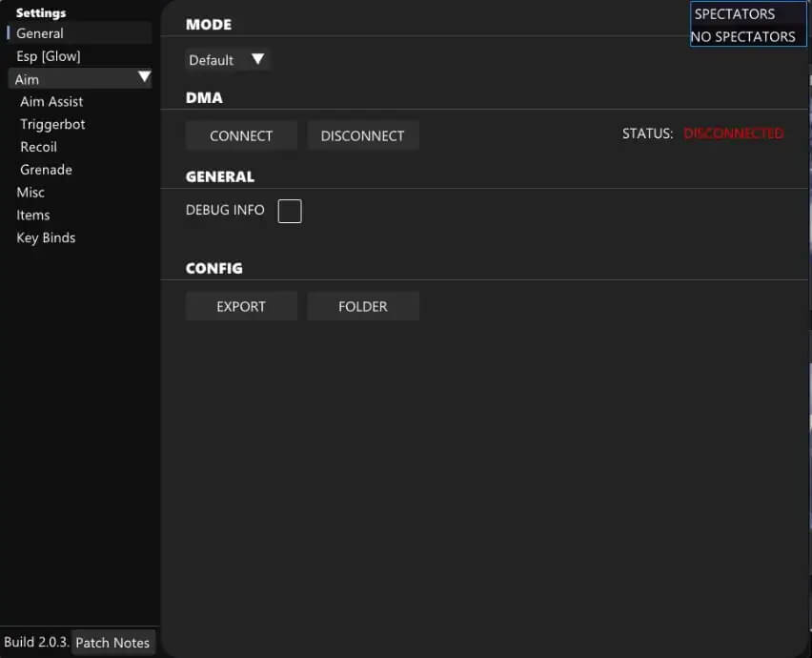
Task: Select General in the settings sidebar
Action: point(40,33)
